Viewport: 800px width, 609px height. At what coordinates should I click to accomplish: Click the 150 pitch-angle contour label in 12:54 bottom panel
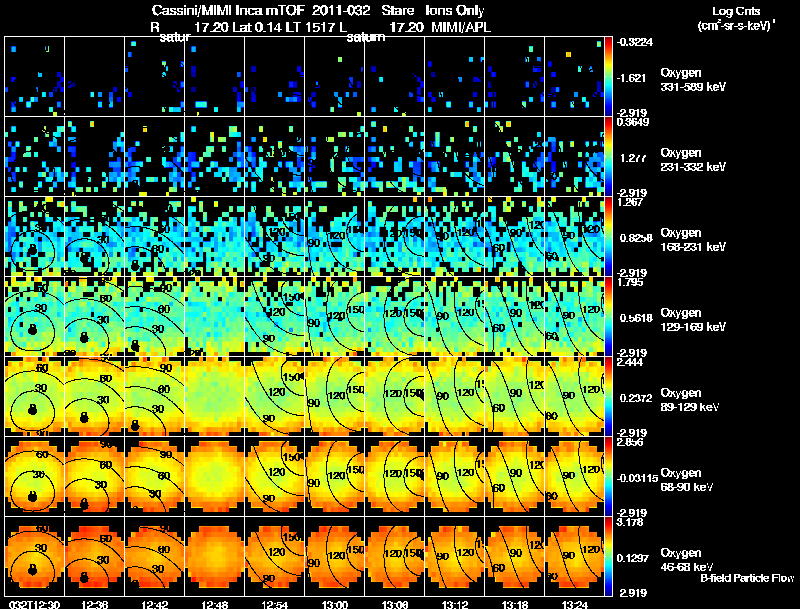pos(291,537)
